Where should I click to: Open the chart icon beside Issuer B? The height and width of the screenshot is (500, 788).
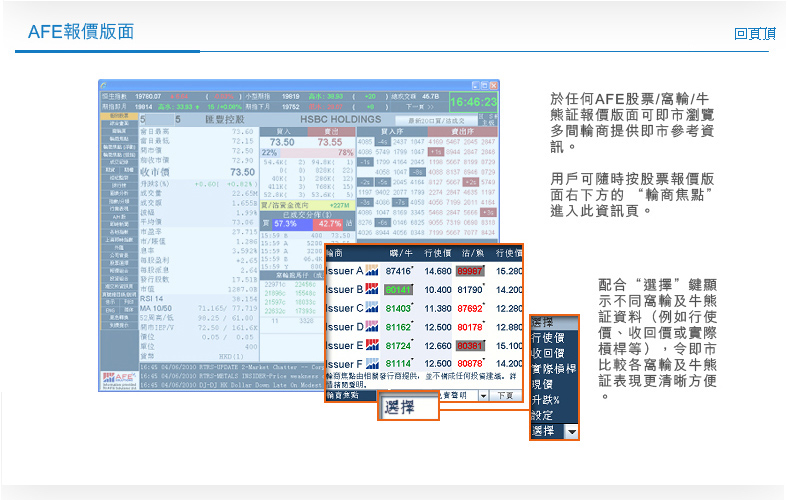pos(371,289)
